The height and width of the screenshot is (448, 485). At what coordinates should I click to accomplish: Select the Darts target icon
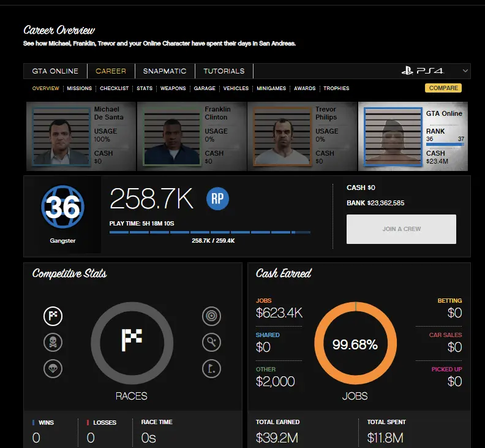click(211, 316)
